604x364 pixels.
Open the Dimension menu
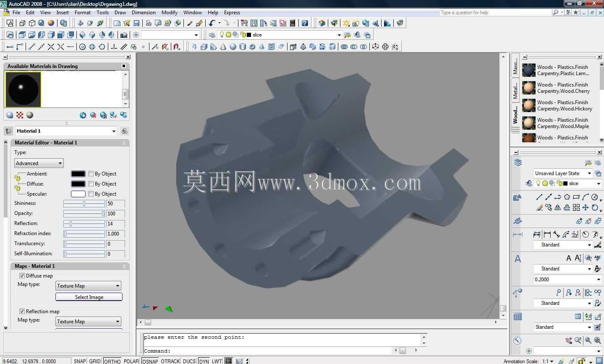click(x=144, y=13)
